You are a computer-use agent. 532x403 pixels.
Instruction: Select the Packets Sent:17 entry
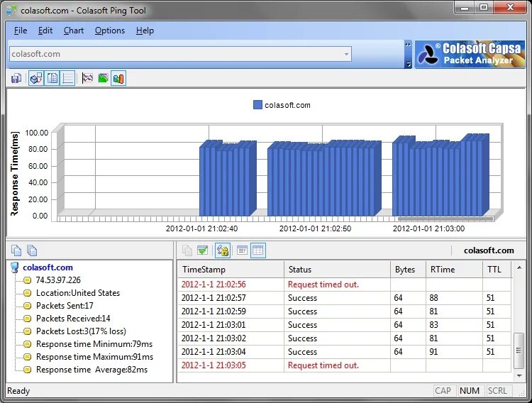coord(65,306)
